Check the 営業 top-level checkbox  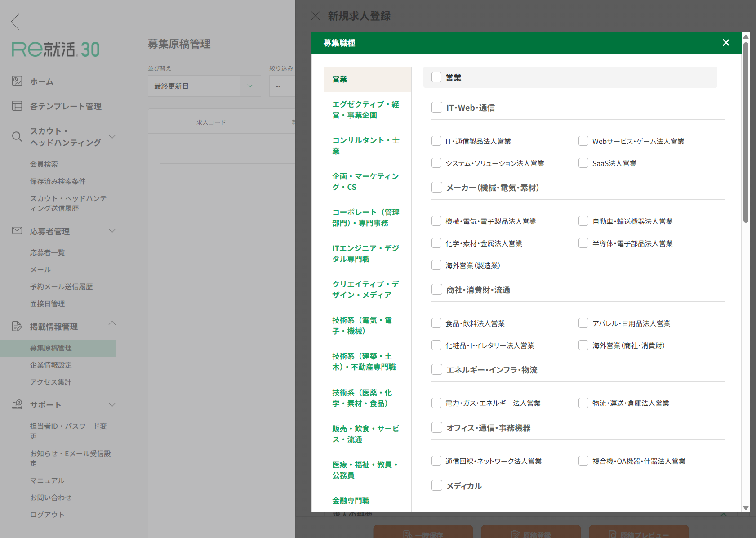[x=436, y=77]
